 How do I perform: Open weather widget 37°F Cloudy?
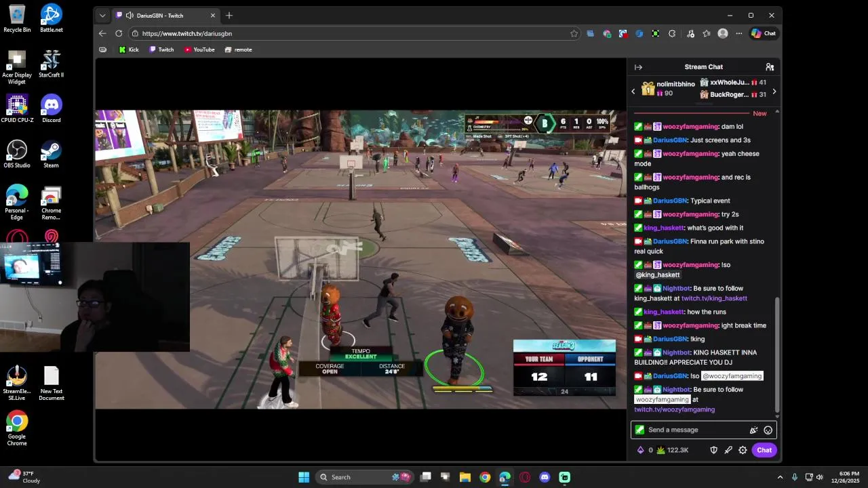point(24,477)
